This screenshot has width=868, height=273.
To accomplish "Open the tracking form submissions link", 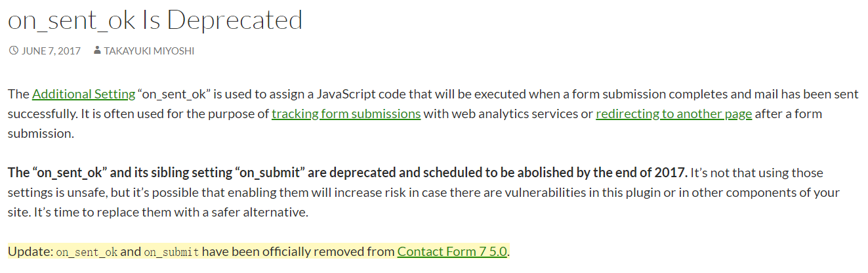I will click(x=346, y=114).
